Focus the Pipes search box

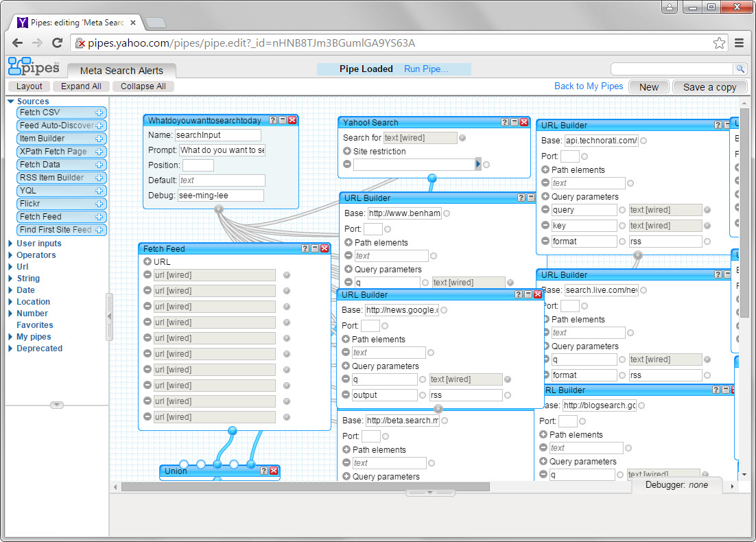(x=672, y=69)
